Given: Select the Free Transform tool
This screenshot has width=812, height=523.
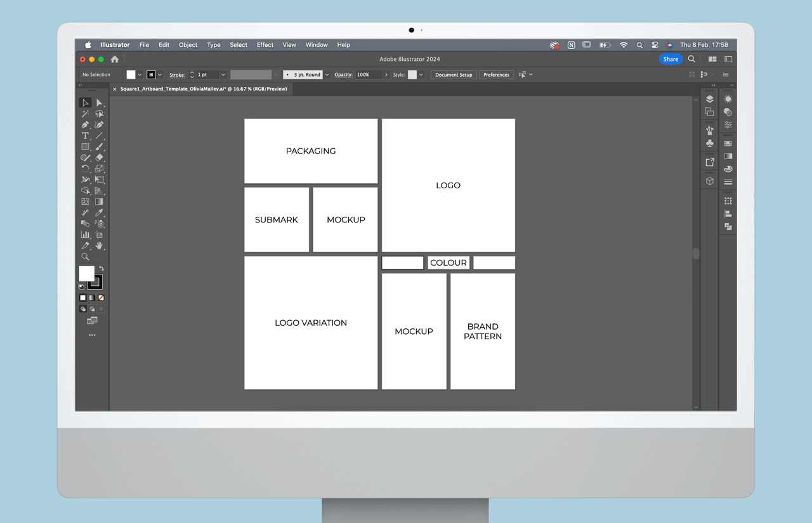Looking at the screenshot, I should point(99,179).
